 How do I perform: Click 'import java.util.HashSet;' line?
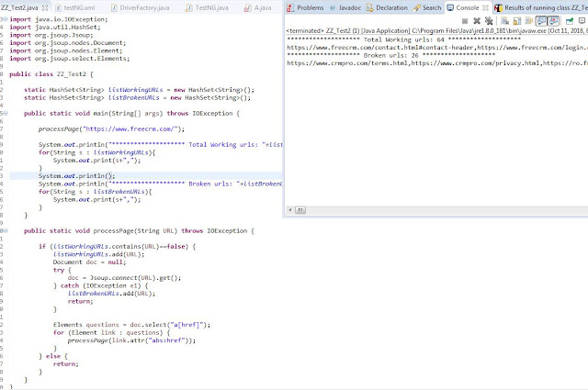(55, 27)
